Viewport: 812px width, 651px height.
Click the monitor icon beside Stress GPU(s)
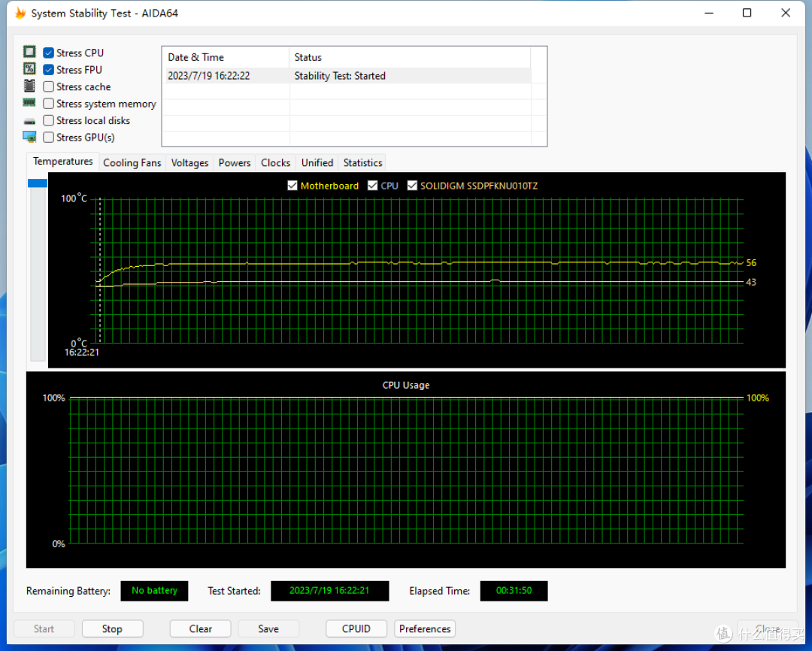tap(29, 137)
